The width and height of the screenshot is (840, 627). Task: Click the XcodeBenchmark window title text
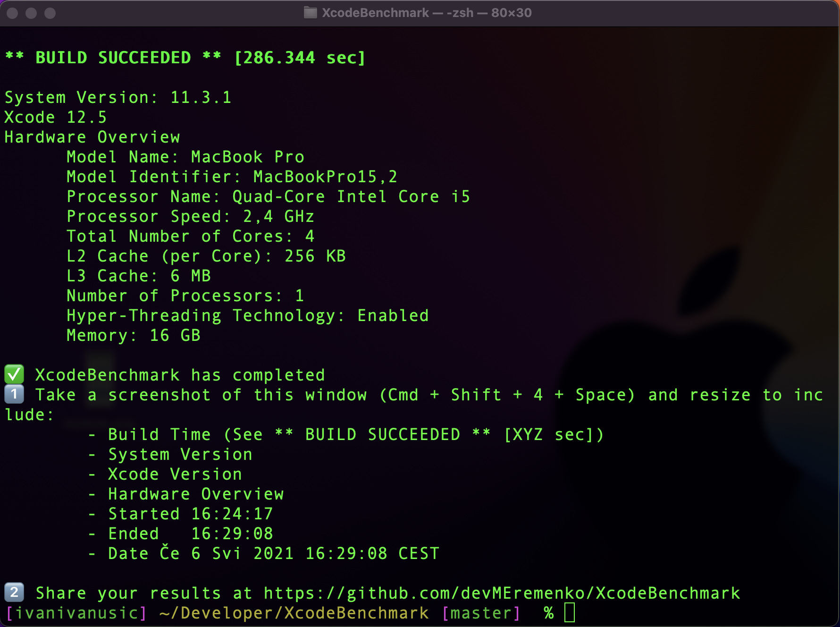[x=427, y=13]
